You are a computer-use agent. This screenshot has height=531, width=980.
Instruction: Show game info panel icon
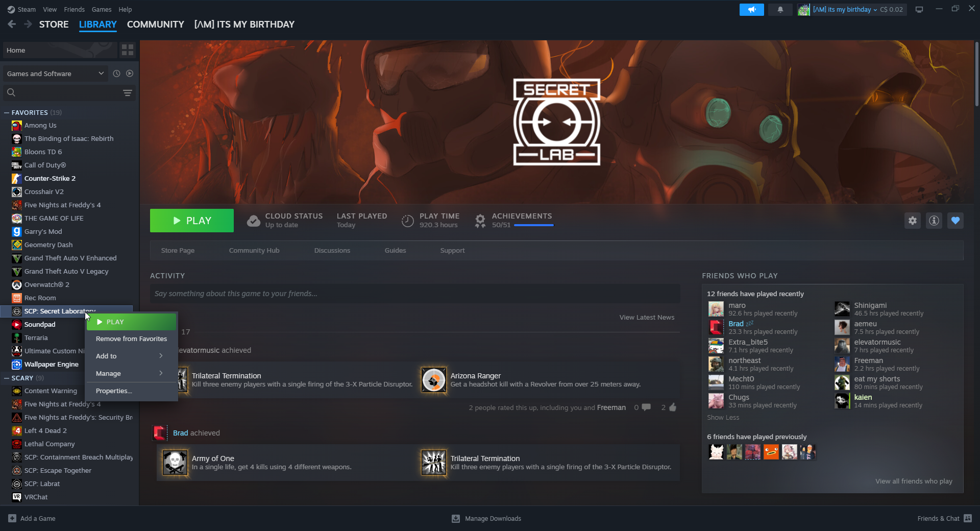click(934, 221)
